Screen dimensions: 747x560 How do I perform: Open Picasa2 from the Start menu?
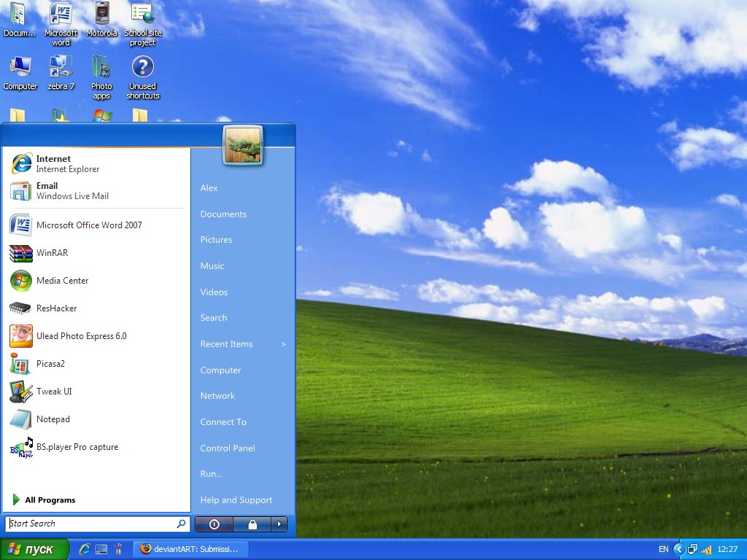pyautogui.click(x=50, y=364)
